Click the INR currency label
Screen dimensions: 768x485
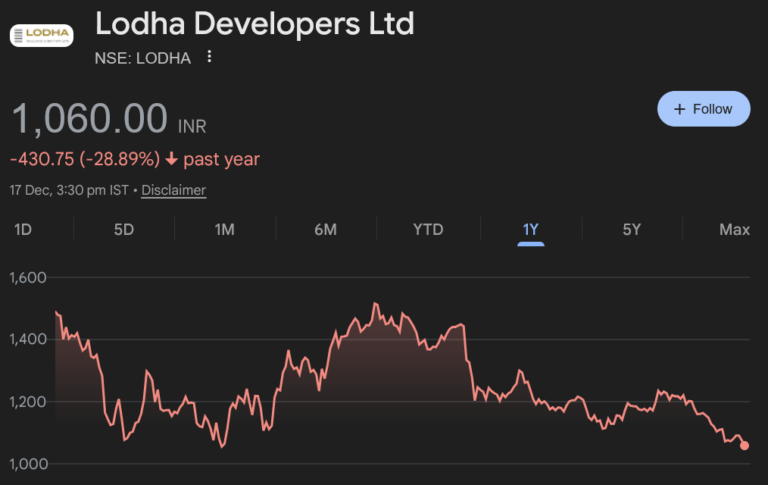click(x=192, y=127)
